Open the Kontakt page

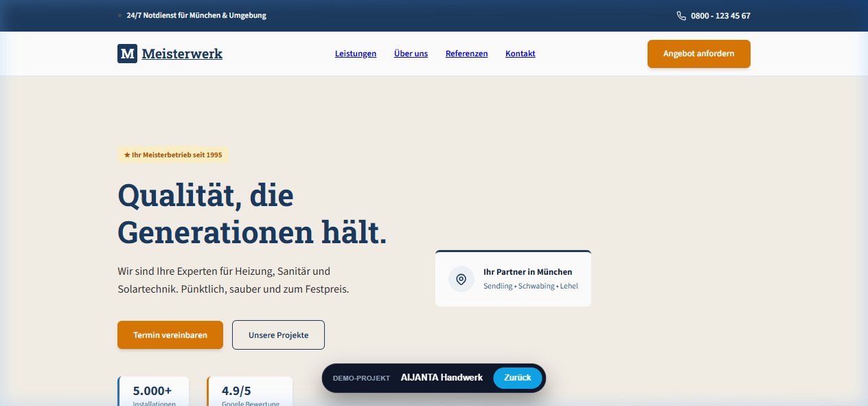pos(520,53)
